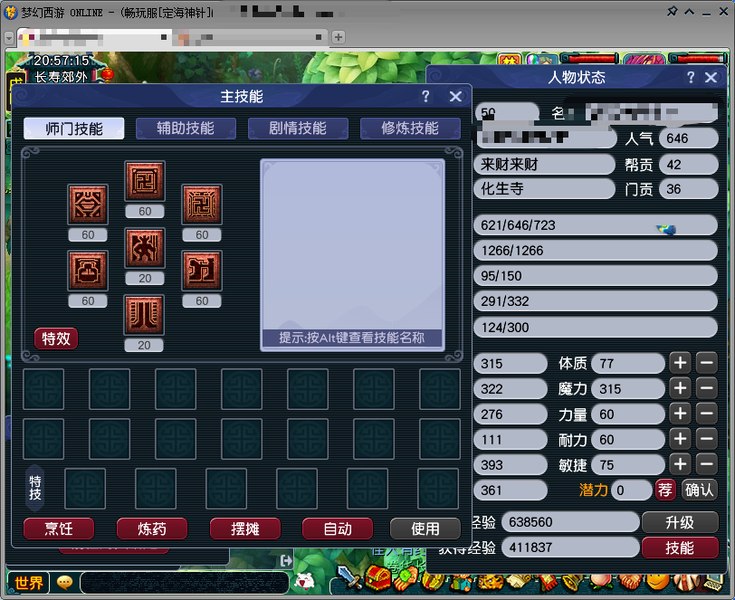Click the sword attack icon in the bottom toolbar
This screenshot has width=735, height=600.
point(349,578)
